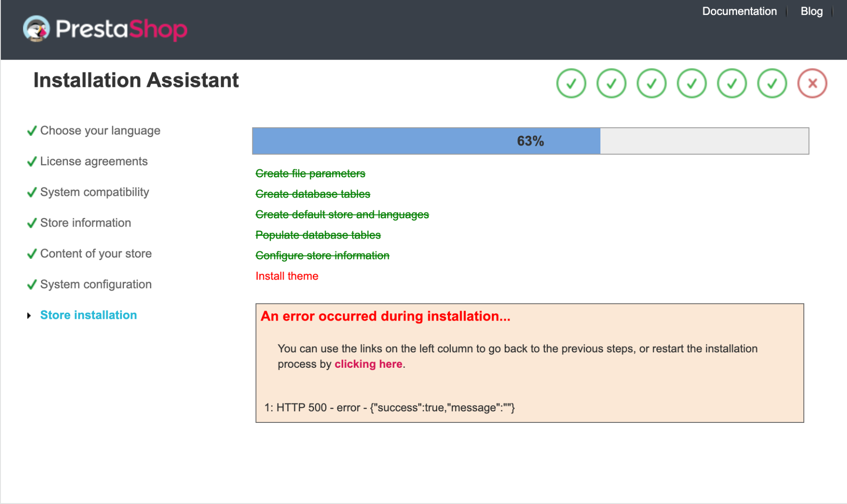The width and height of the screenshot is (847, 504).
Task: Click the fourth green checkmark step circle
Action: [692, 83]
